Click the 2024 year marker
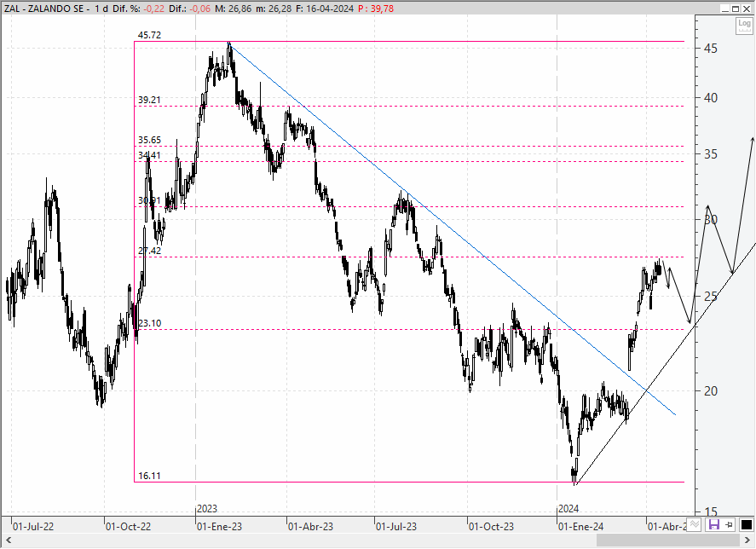 [x=568, y=508]
